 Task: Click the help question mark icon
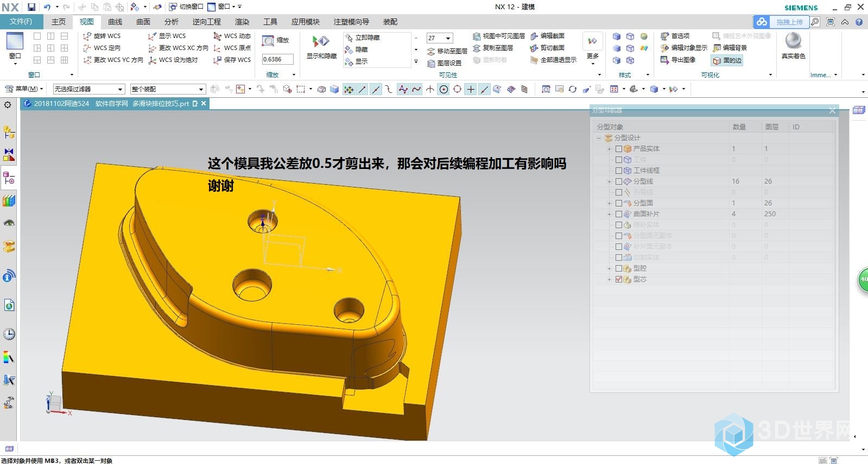pos(859,22)
